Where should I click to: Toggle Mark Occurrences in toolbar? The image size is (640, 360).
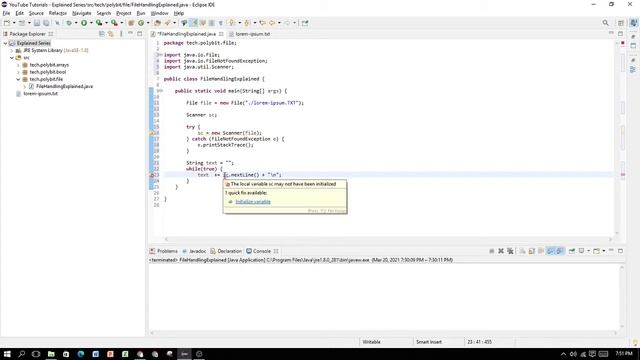(x=193, y=23)
